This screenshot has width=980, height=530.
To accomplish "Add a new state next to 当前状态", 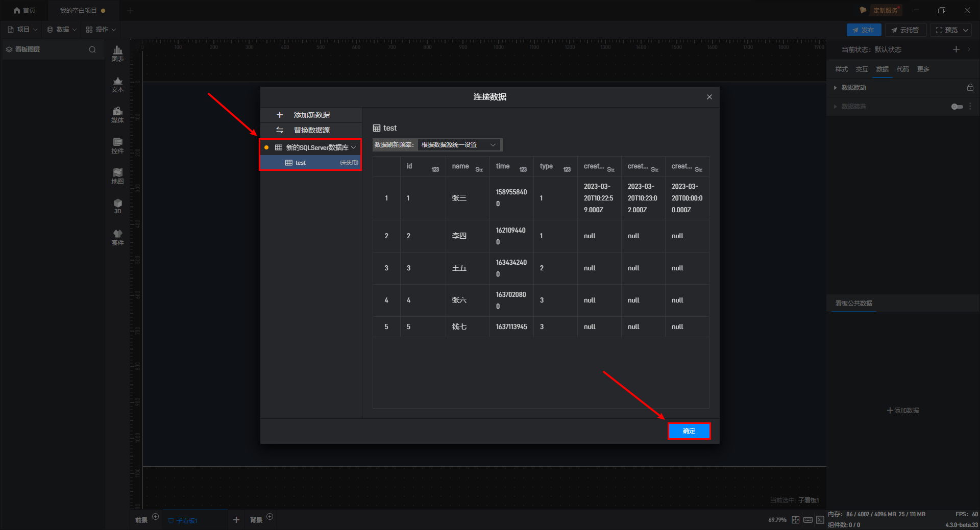I will pyautogui.click(x=956, y=49).
